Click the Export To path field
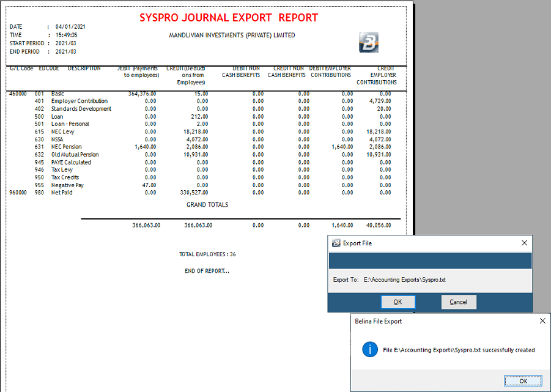 (405, 280)
